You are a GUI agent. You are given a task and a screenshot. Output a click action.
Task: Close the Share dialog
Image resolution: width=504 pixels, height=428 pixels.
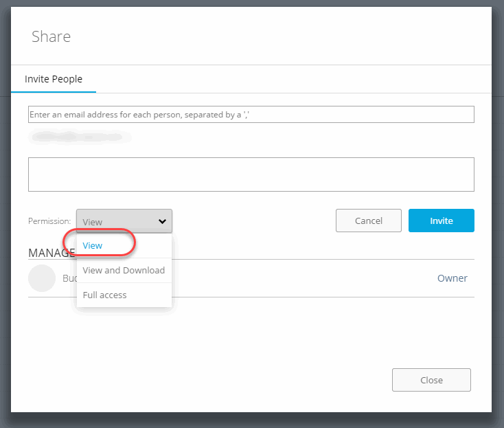431,380
